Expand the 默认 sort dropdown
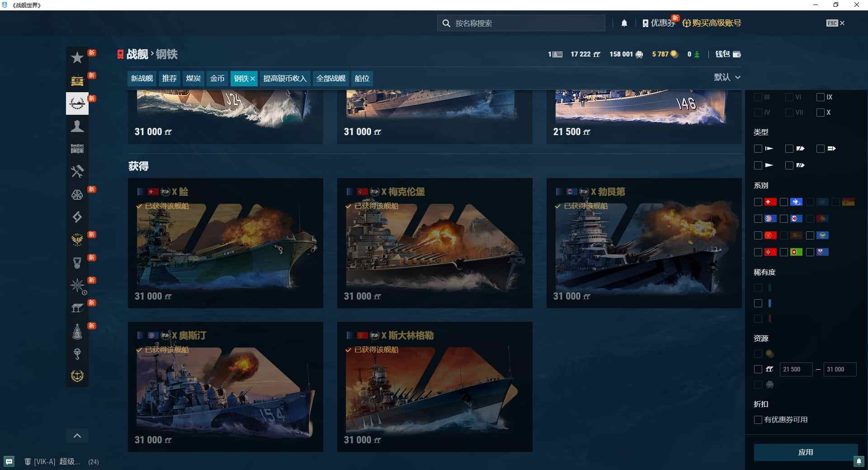The width and height of the screenshot is (868, 470). point(727,77)
